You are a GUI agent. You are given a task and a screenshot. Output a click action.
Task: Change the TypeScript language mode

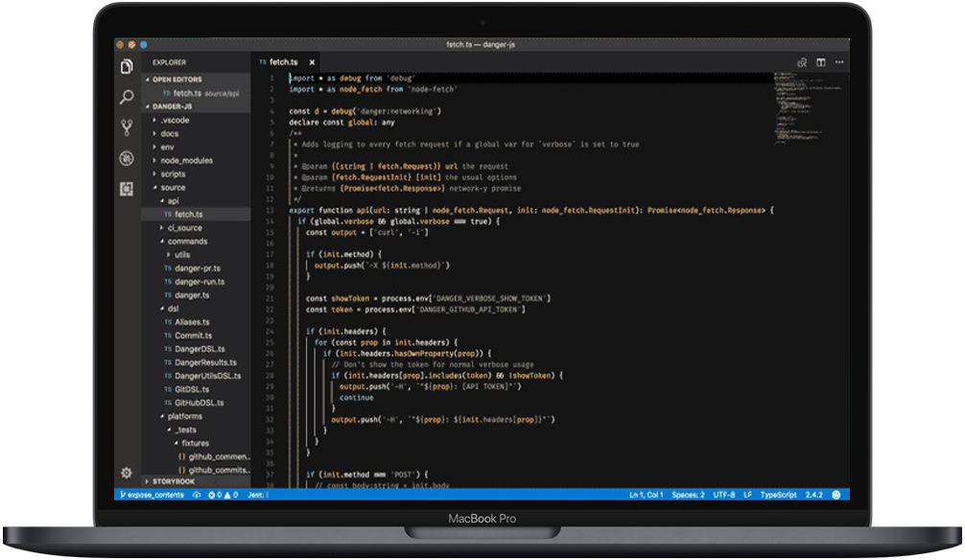[779, 495]
